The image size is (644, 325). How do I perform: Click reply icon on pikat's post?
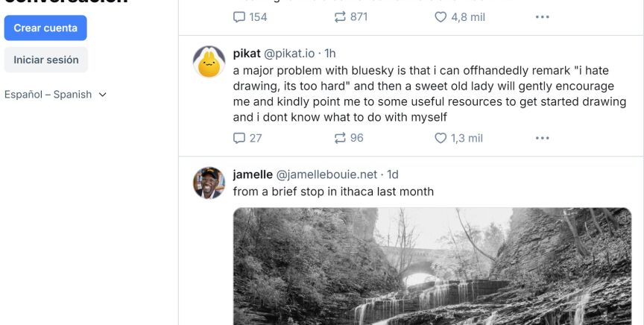click(x=239, y=138)
